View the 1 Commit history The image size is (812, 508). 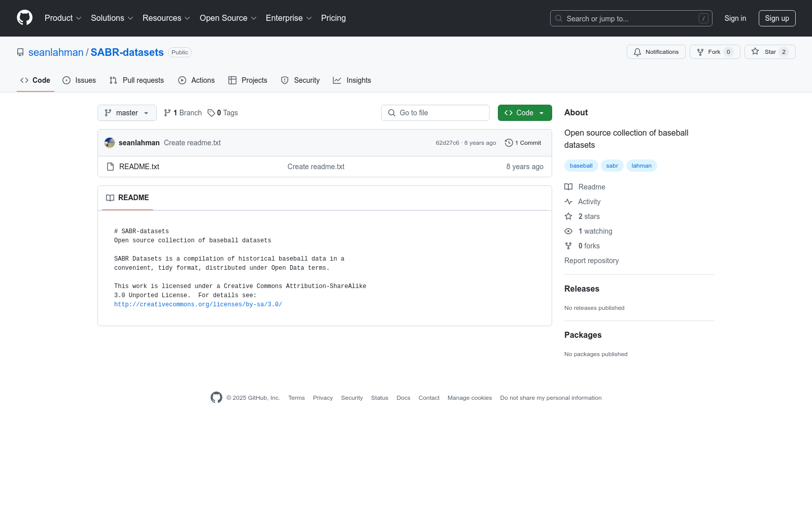[x=523, y=143]
